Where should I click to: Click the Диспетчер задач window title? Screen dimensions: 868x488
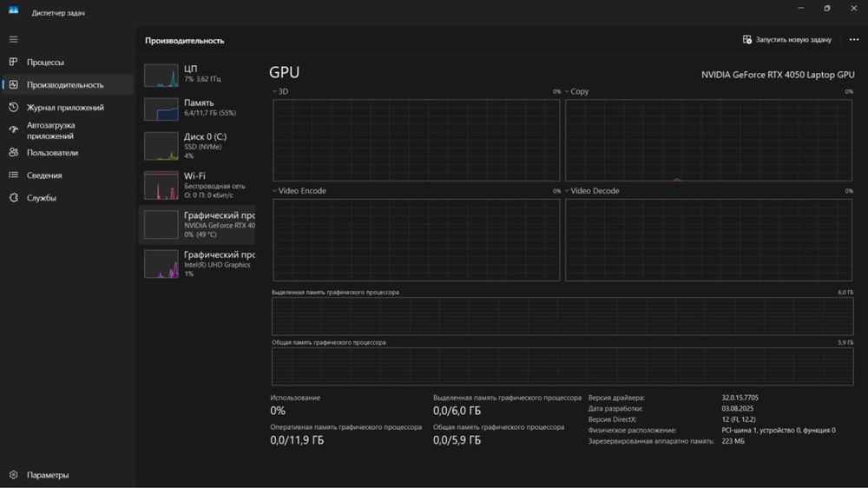[x=58, y=13]
